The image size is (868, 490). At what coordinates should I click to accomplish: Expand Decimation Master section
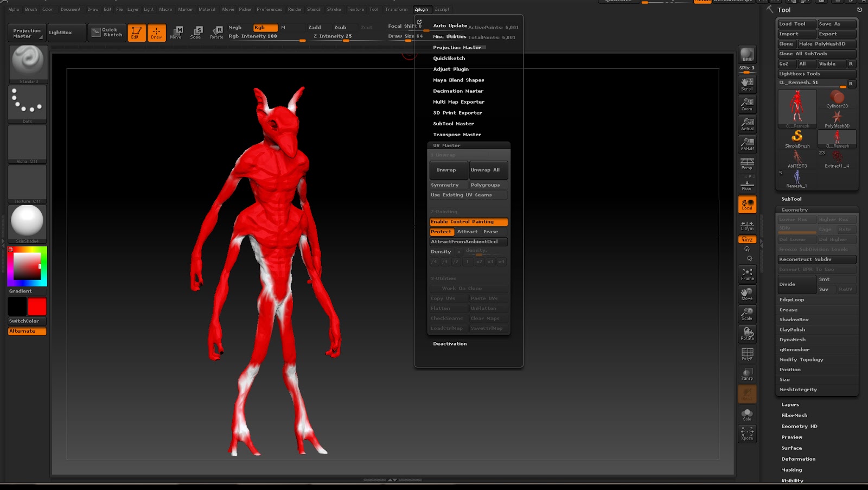(x=458, y=91)
